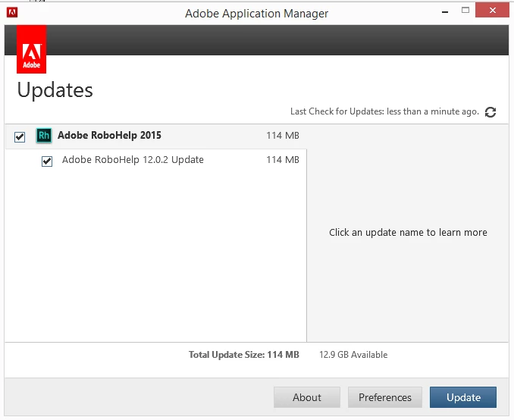
Task: Click '12.9 GB Available' text
Action: click(x=353, y=355)
